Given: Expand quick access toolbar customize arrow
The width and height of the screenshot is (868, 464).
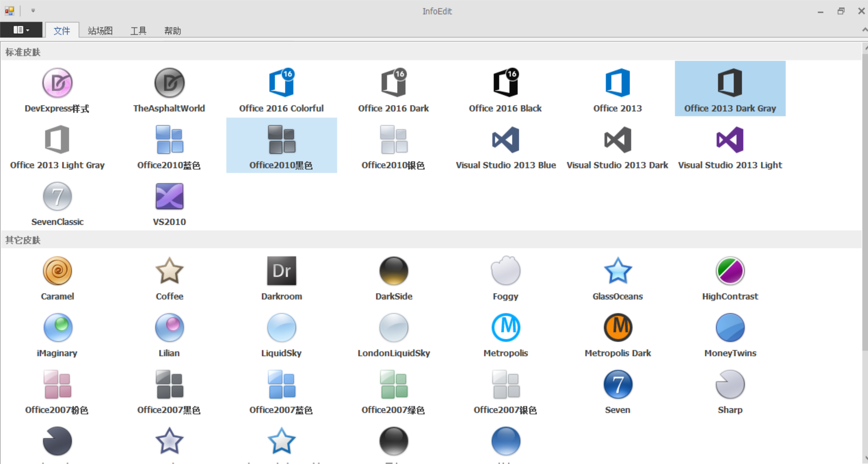Looking at the screenshot, I should (33, 10).
